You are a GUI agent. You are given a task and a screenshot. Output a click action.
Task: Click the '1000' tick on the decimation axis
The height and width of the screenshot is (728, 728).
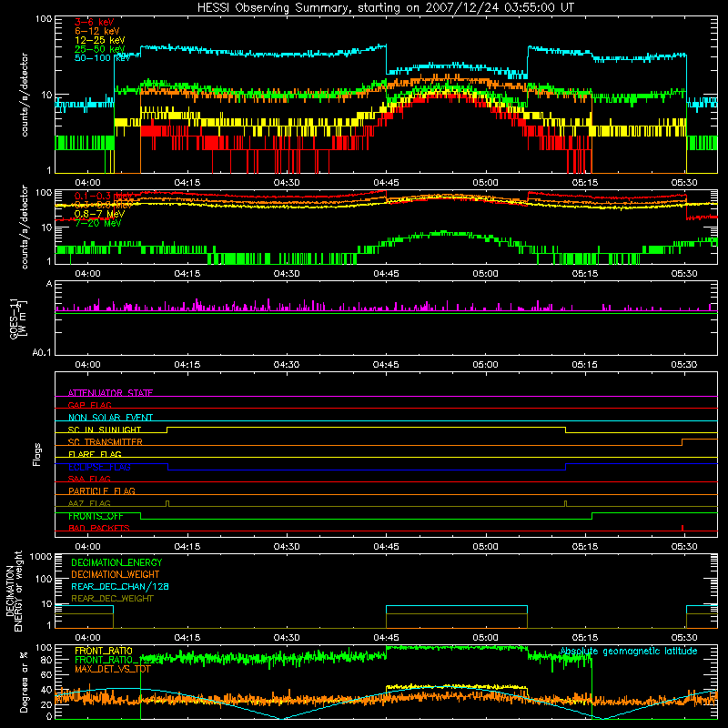[x=41, y=556]
